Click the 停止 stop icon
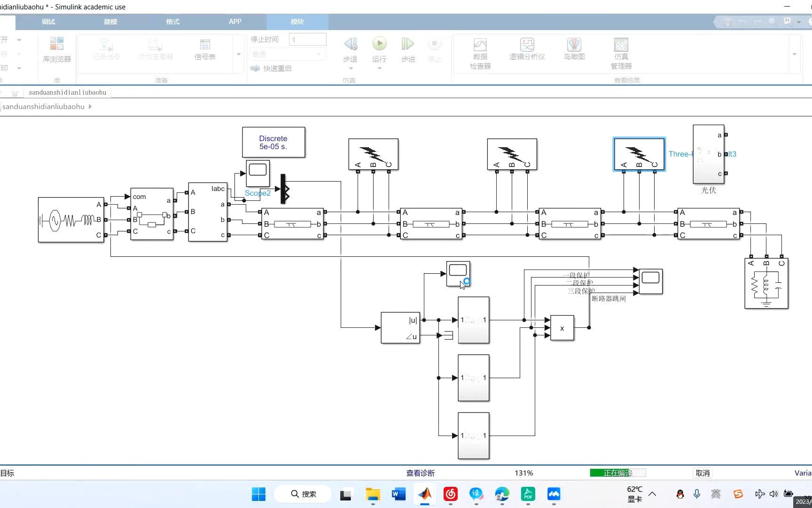The image size is (812, 508). 435,44
